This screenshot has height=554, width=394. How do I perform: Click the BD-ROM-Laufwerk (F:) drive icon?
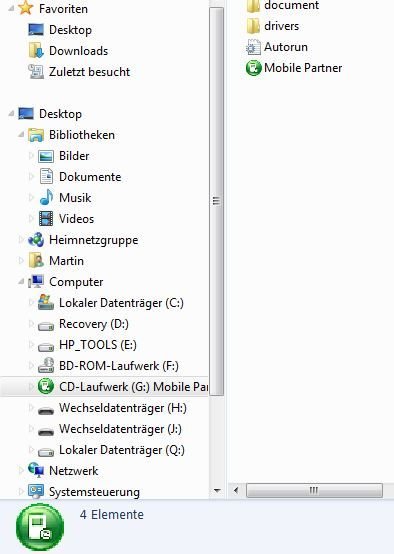click(46, 365)
